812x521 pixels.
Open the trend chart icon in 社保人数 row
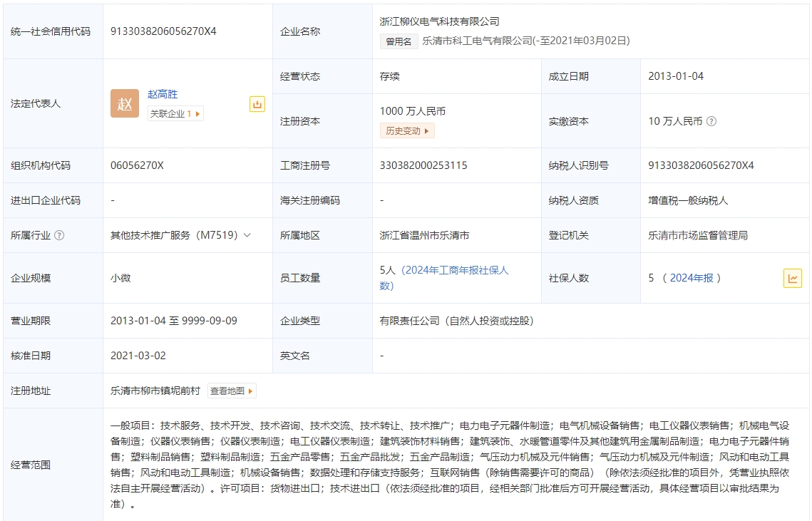(x=792, y=278)
